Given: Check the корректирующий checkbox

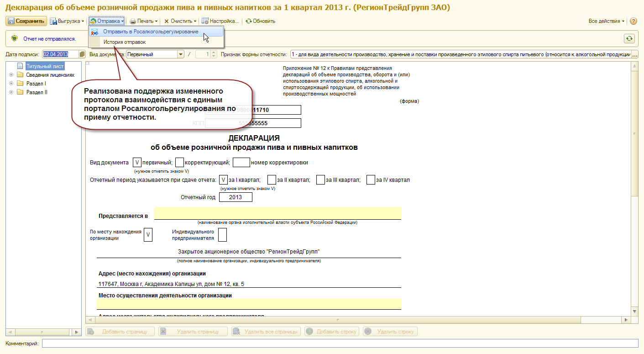Looking at the screenshot, I should [179, 162].
